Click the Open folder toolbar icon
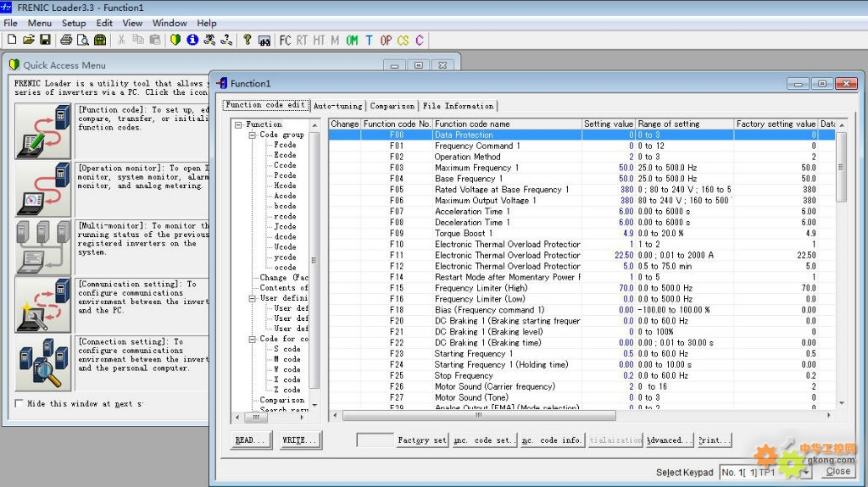868x487 pixels. click(x=28, y=40)
